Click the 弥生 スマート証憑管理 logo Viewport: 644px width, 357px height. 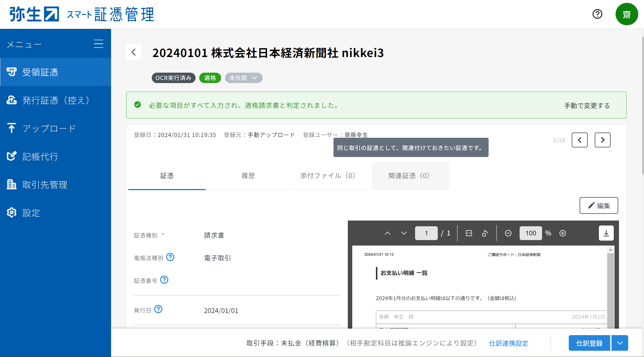82,14
